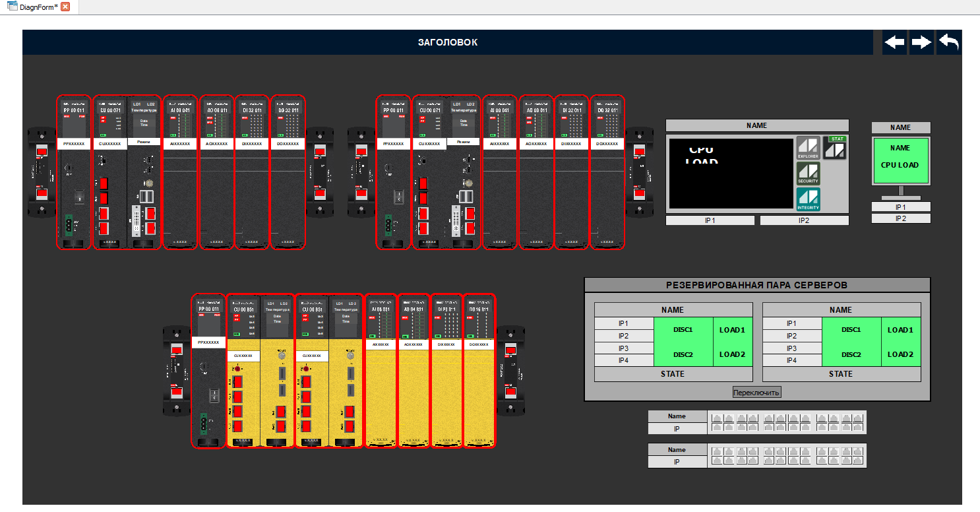The height and width of the screenshot is (512, 980).
Task: Click the РЕЗЕРВИРОВАННАЯ ПАРА СЕРВЕРОВ panel title
Action: click(x=756, y=285)
